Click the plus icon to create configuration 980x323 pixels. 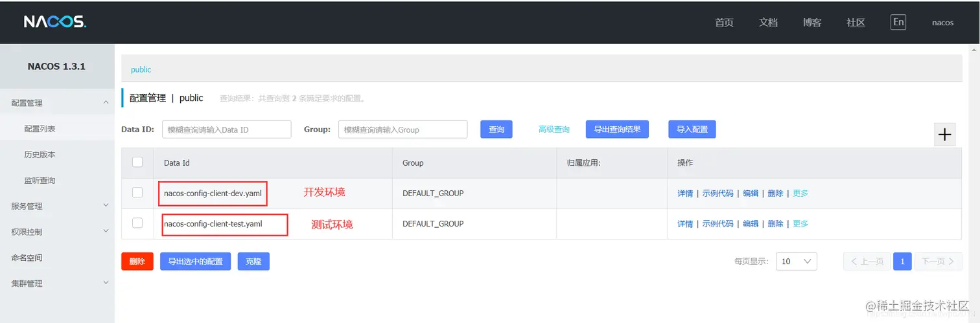point(945,135)
